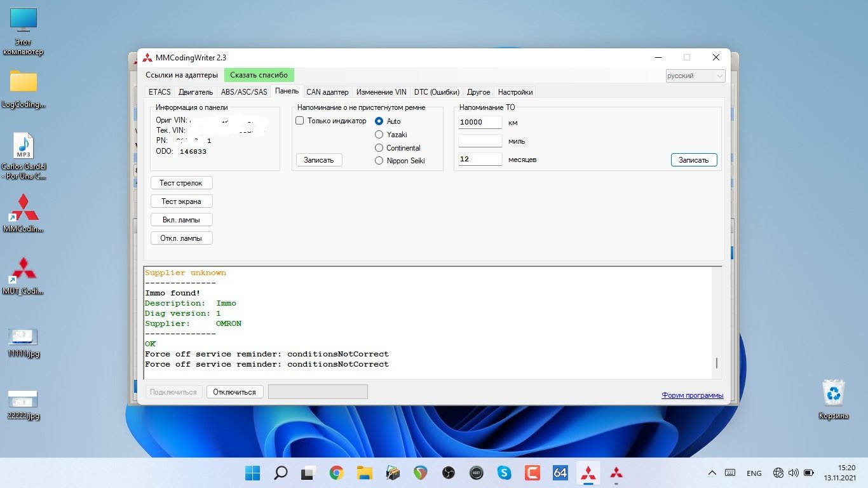Switch to Двигатель tab
This screenshot has width=868, height=488.
pos(196,92)
